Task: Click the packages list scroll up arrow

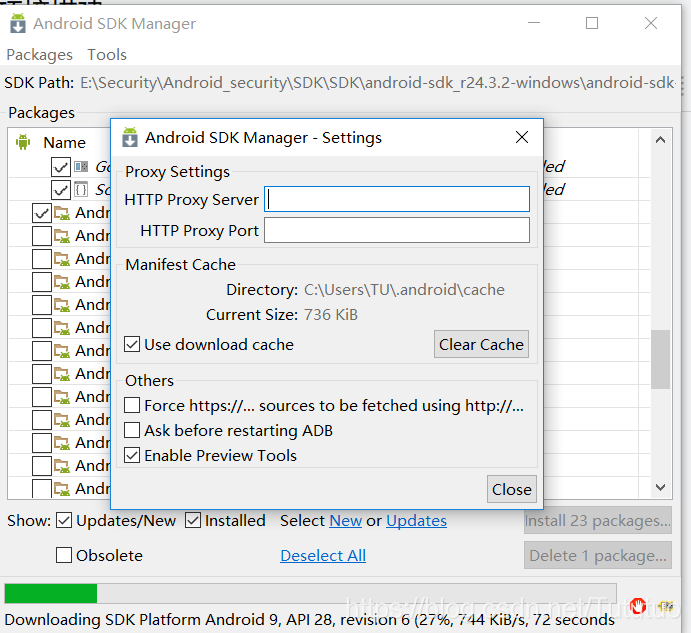Action: (660, 140)
